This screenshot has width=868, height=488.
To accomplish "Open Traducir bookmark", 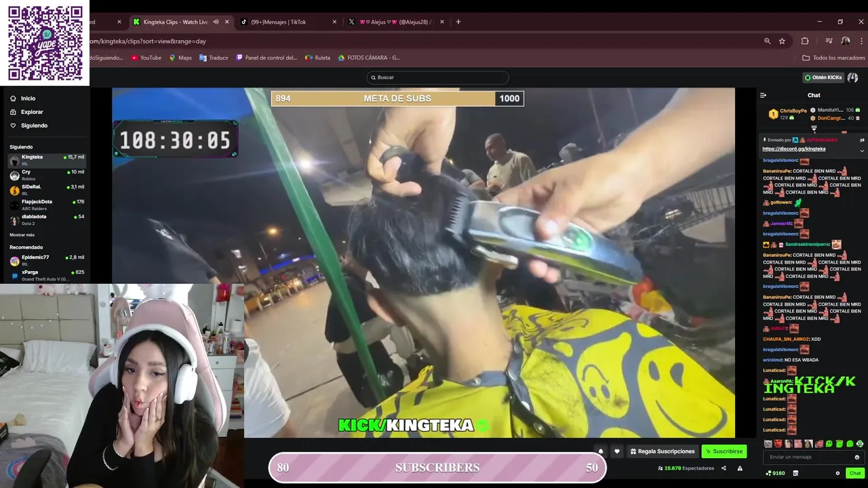I will (x=214, y=58).
